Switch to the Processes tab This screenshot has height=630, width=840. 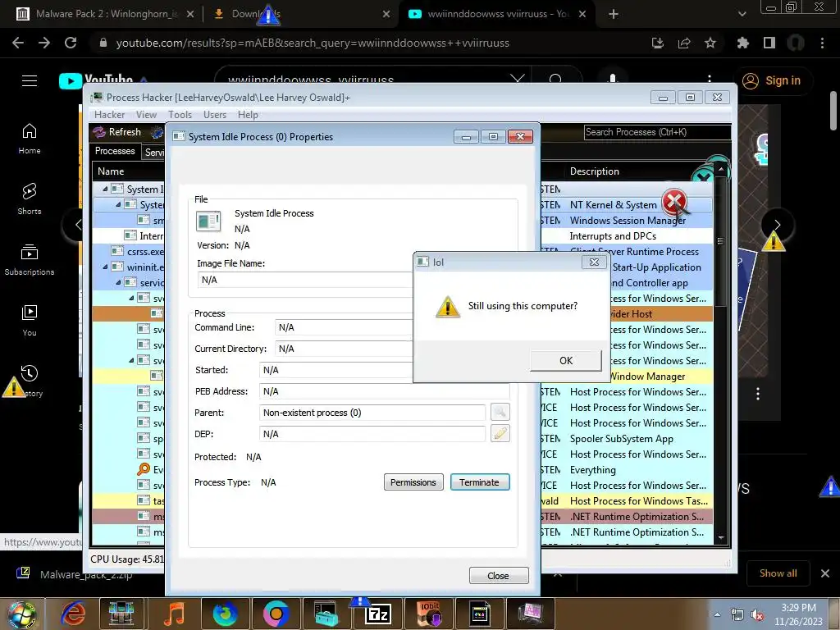pos(115,151)
